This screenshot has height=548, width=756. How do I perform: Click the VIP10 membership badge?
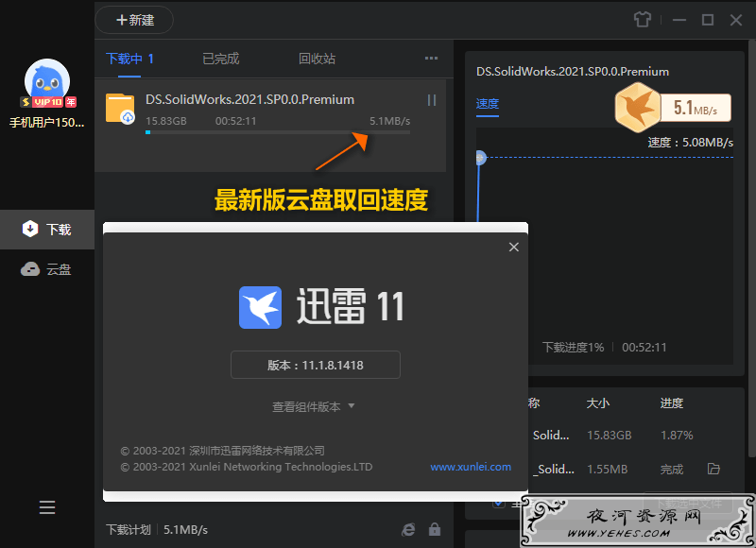coord(48,102)
